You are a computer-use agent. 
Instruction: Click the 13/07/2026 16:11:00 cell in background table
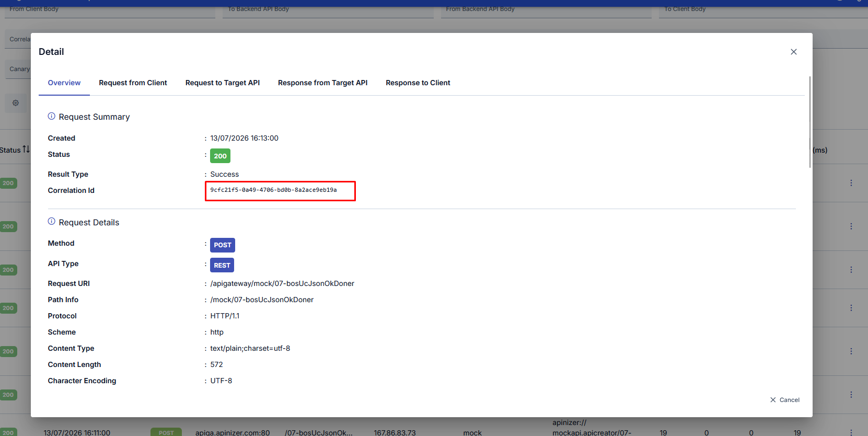point(77,432)
